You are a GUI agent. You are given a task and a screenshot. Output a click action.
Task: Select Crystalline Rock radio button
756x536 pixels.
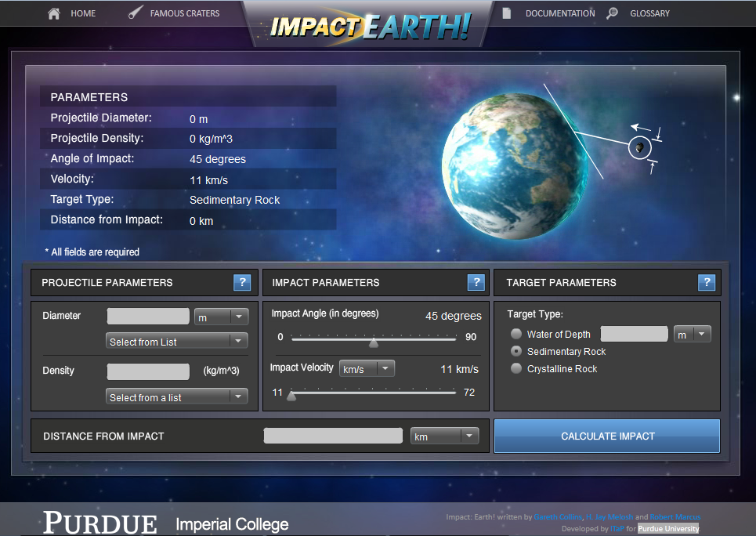pos(516,368)
